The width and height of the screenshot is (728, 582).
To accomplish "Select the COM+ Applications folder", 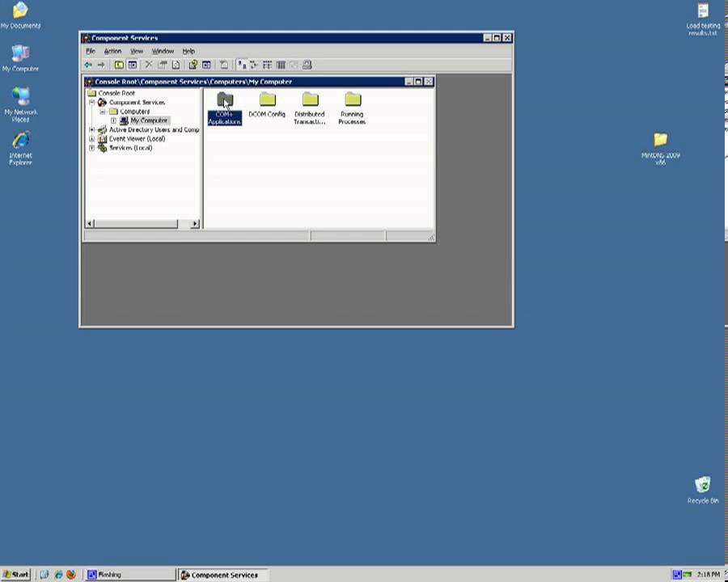I will [225, 108].
